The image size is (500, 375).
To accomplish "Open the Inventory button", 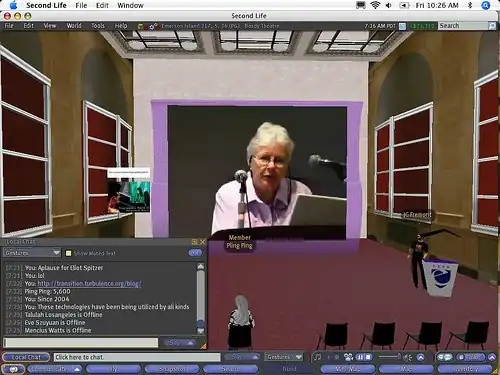I will 465,369.
